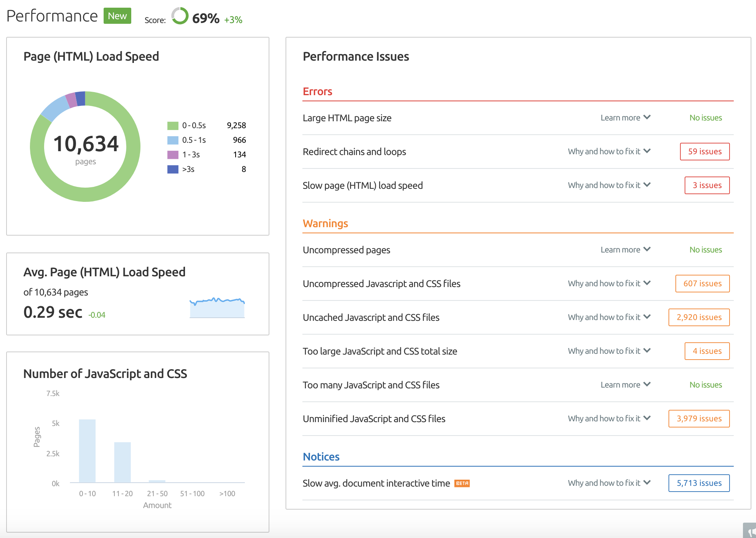Click the green 0-0.5s color swatch in legend
The image size is (756, 538).
[x=172, y=125]
